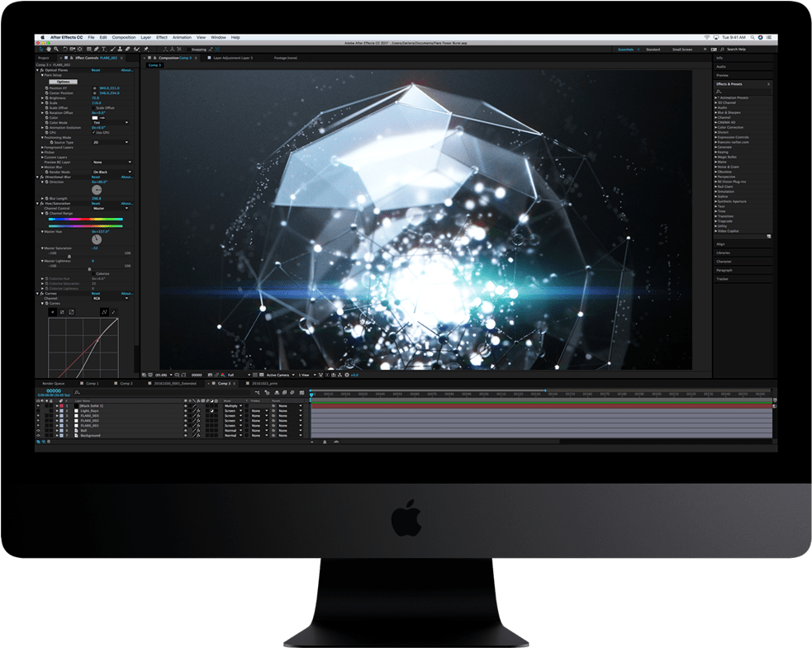Choose the Pen tool
This screenshot has width=812, height=648.
(x=97, y=50)
